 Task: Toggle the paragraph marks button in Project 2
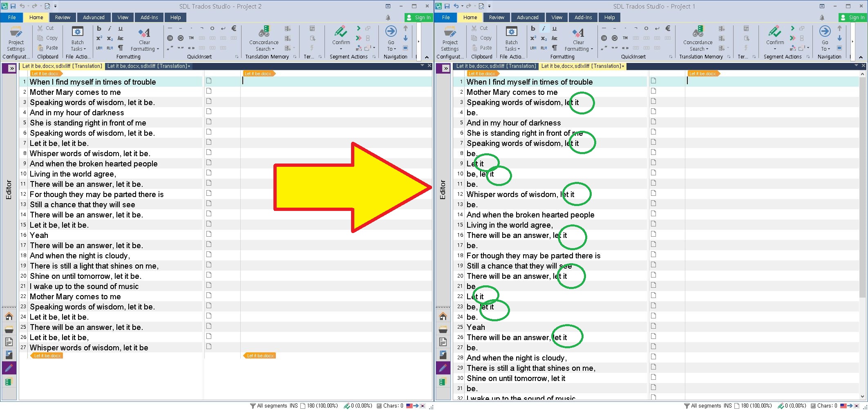tap(120, 48)
